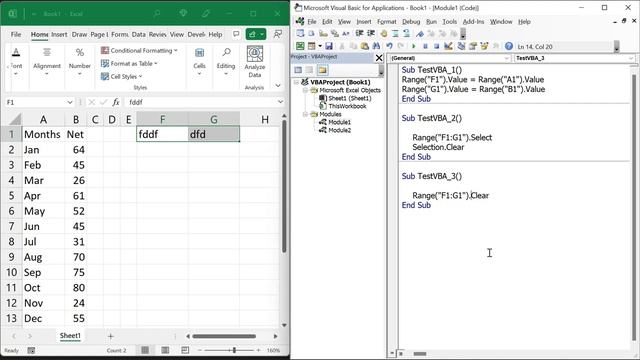Click the Find binoculars icon in VBA toolbar
640x360 pixels.
(x=376, y=46)
